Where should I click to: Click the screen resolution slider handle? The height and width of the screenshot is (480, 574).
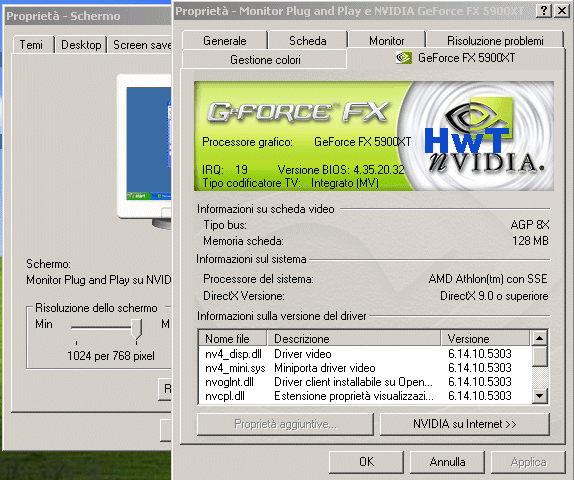tap(137, 329)
